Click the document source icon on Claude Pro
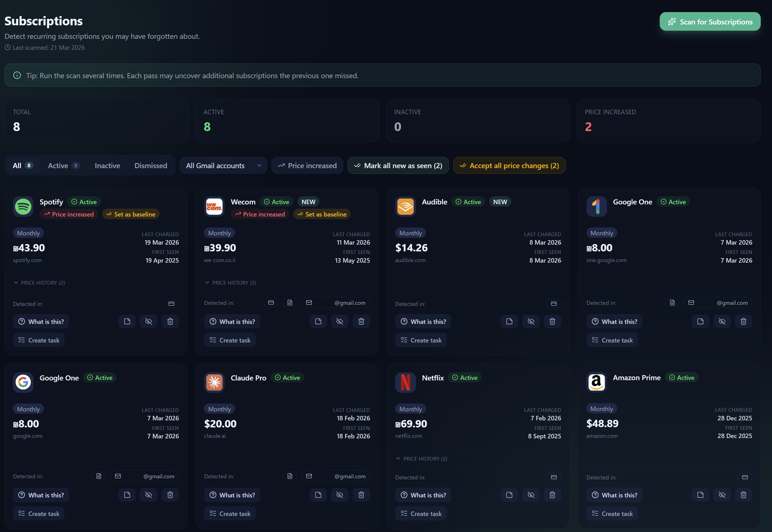Image resolution: width=772 pixels, height=532 pixels. (x=290, y=476)
